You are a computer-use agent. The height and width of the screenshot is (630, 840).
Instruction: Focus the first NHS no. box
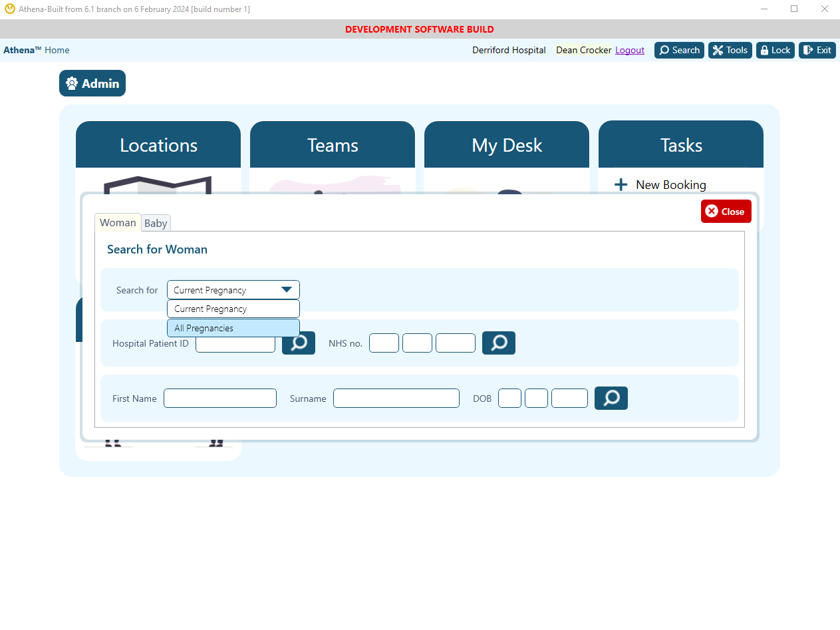point(384,343)
